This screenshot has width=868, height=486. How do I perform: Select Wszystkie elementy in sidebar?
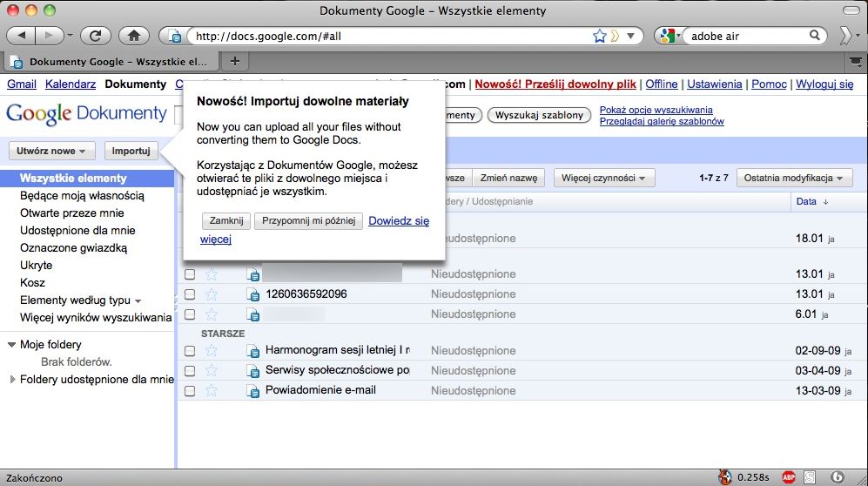[87, 179]
